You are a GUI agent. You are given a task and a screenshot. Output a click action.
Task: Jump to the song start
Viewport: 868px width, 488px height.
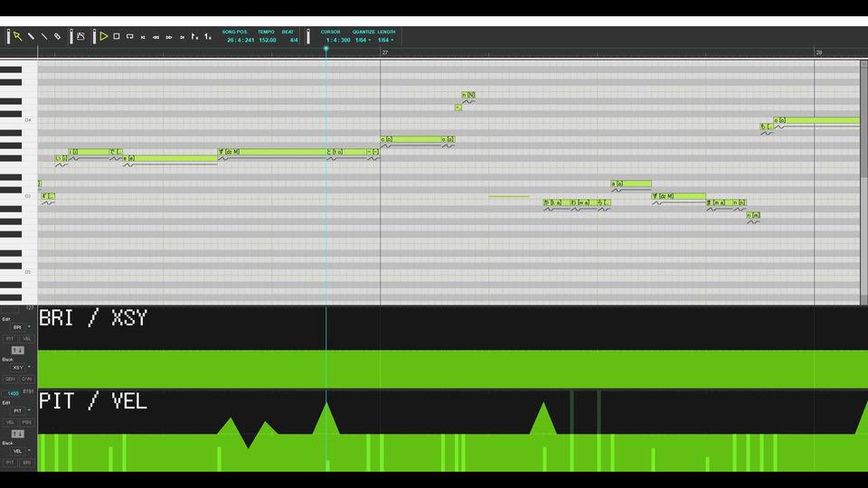(143, 37)
